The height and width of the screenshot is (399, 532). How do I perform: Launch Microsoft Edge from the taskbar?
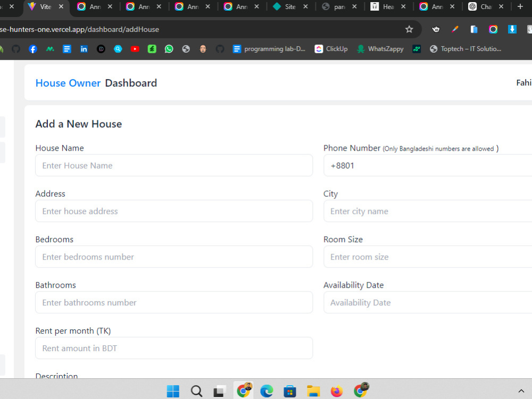[x=267, y=391]
